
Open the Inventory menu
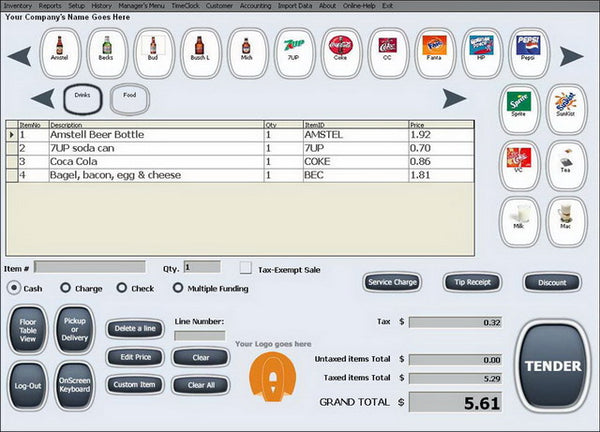point(18,6)
